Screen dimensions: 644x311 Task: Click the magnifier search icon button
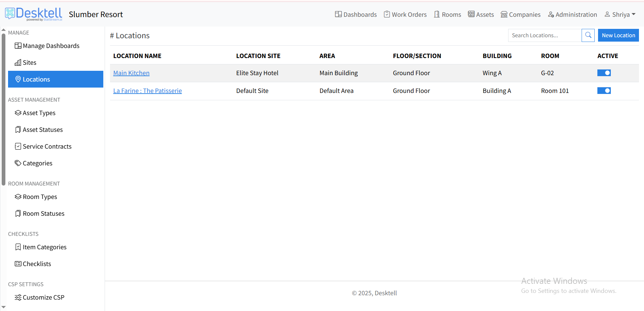[588, 35]
